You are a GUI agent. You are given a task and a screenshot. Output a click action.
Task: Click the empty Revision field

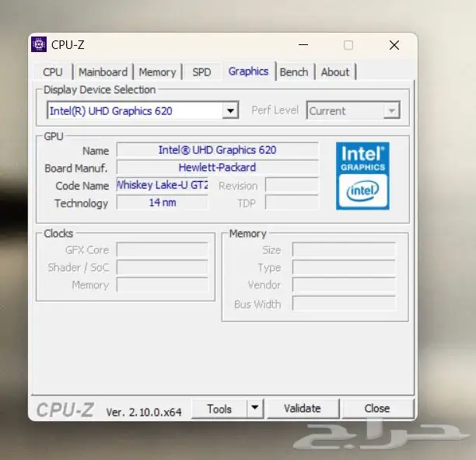tap(292, 185)
